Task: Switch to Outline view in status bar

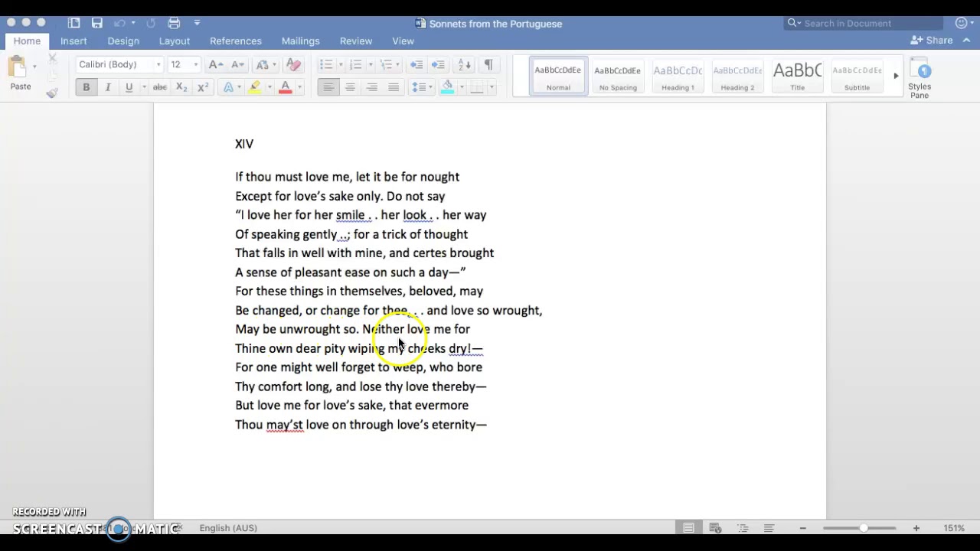Action: pyautogui.click(x=743, y=528)
